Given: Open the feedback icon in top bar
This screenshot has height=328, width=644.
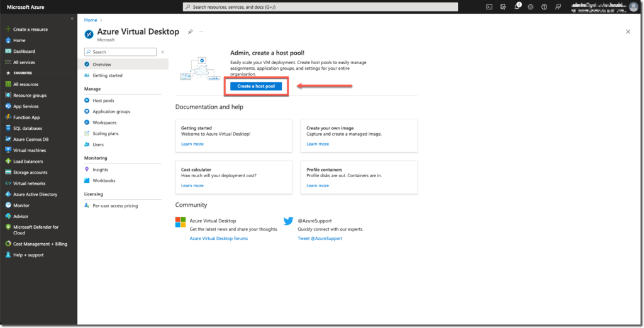Looking at the screenshot, I should point(558,7).
